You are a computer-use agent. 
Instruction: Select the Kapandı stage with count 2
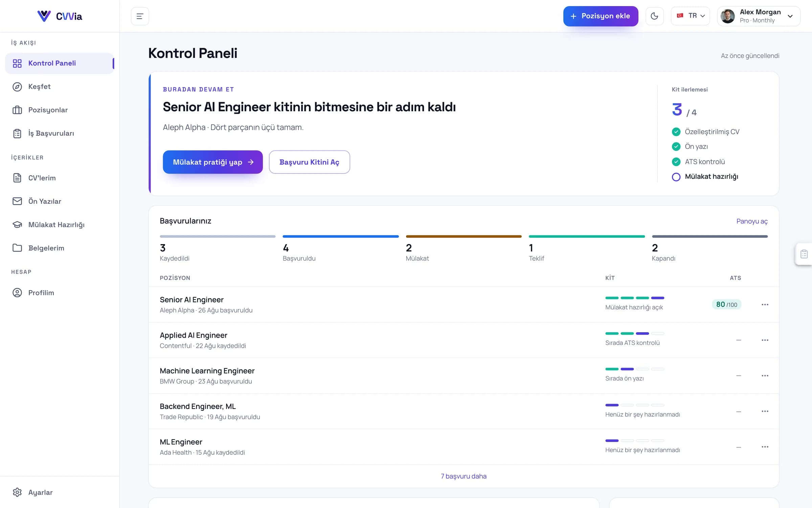[x=710, y=249]
